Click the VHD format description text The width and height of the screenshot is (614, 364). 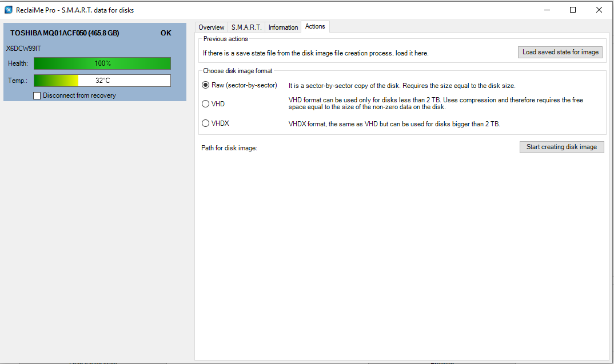point(436,103)
